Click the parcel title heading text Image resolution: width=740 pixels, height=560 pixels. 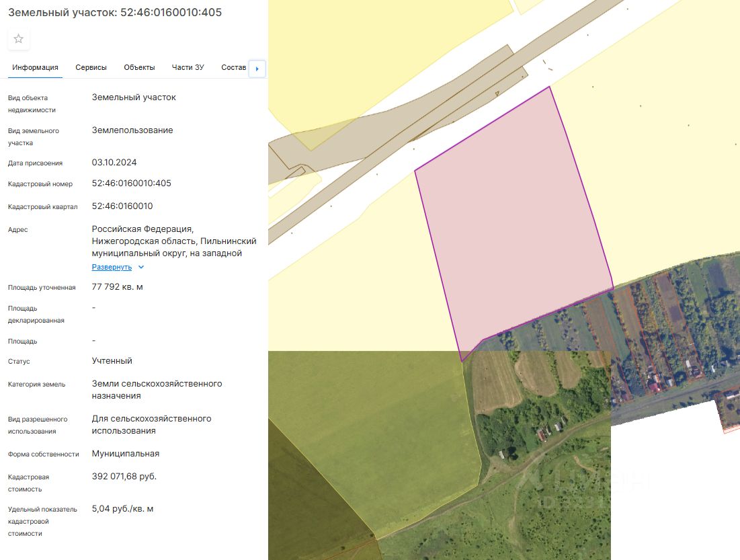[115, 12]
